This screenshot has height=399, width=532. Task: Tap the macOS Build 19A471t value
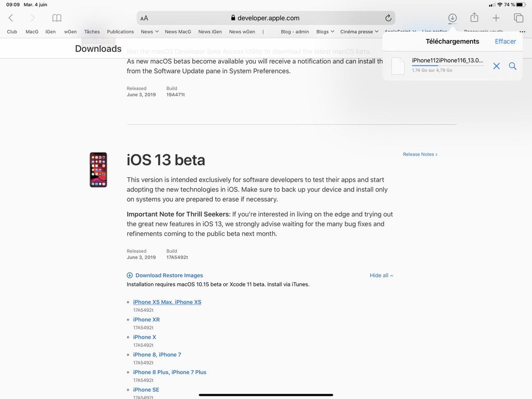point(176,94)
